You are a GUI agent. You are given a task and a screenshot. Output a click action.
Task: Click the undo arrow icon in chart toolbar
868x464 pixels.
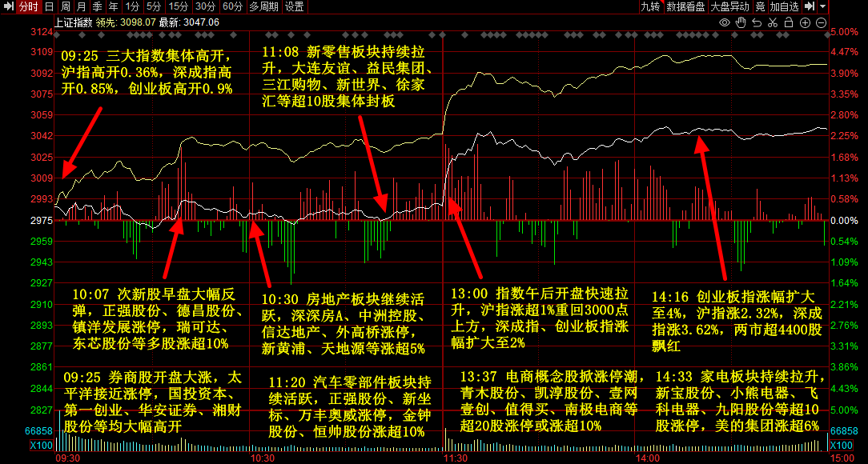tap(757, 23)
